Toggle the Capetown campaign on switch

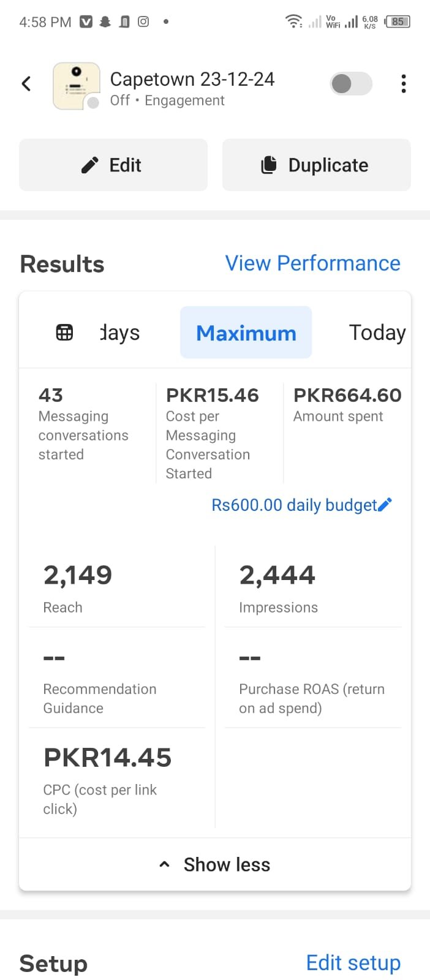click(x=351, y=84)
